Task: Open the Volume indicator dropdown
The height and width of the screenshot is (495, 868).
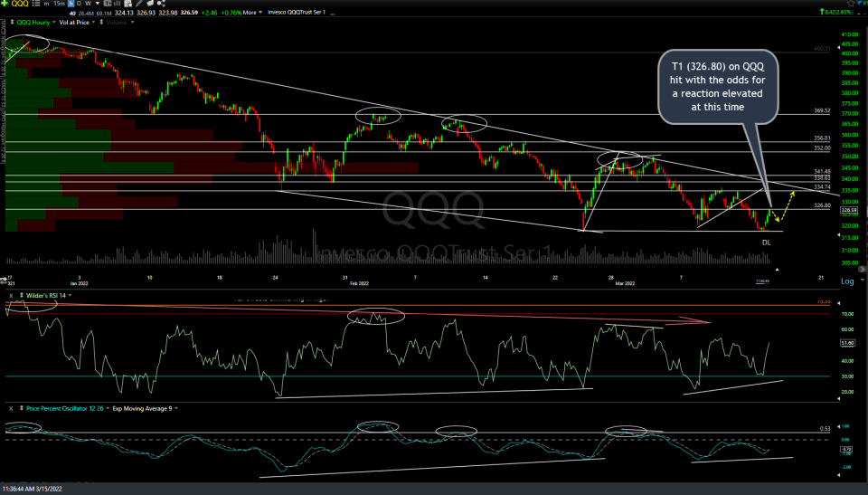Action: [x=132, y=23]
